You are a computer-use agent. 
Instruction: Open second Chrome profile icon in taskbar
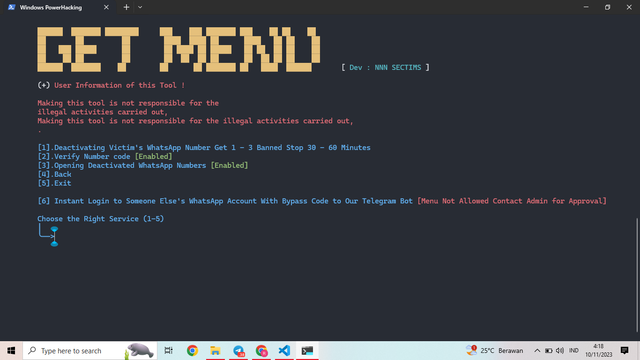click(x=262, y=351)
